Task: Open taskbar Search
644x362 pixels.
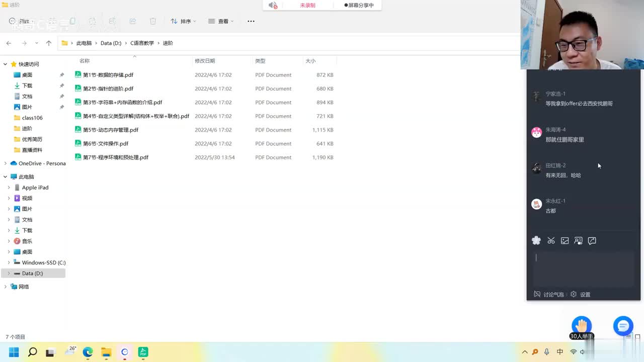Action: click(32, 352)
